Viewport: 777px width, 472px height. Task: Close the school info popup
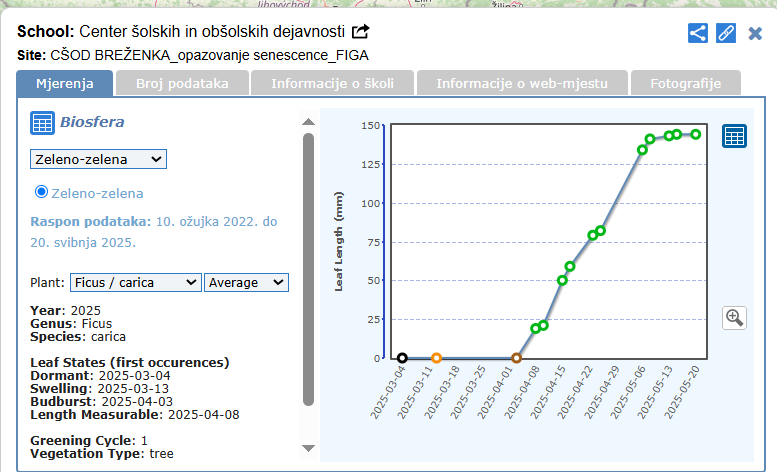[755, 33]
